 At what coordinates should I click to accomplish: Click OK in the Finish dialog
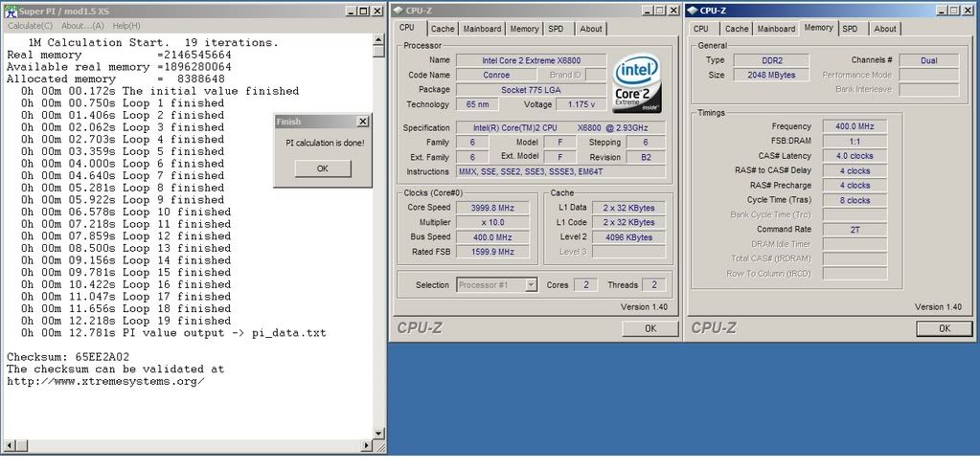tap(323, 168)
